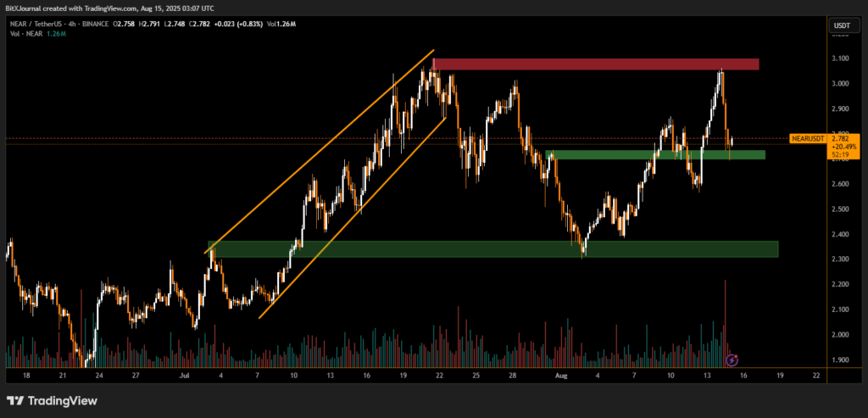Click the 3.100 price axis label
The height and width of the screenshot is (418, 868).
[841, 59]
